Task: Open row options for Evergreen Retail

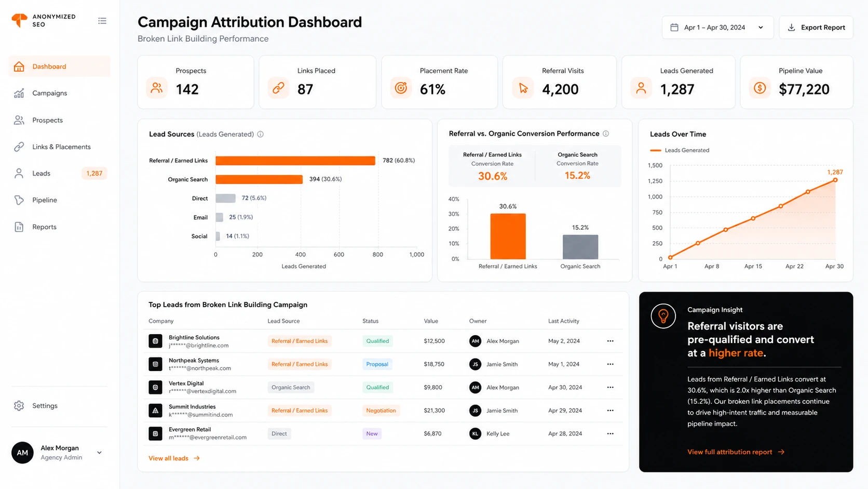Action: click(611, 433)
